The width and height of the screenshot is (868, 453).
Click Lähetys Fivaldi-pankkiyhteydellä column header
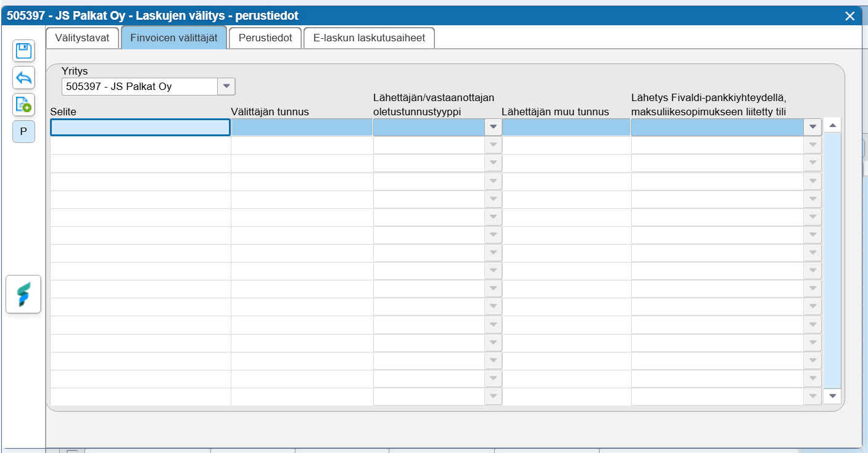pyautogui.click(x=709, y=105)
